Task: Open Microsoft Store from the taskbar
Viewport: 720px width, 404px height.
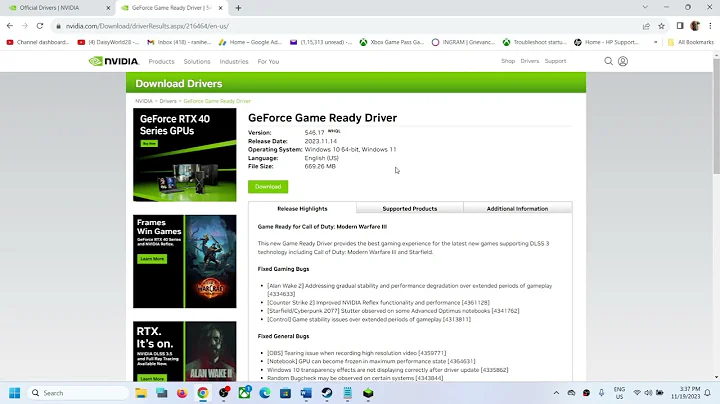Action: 286,393
